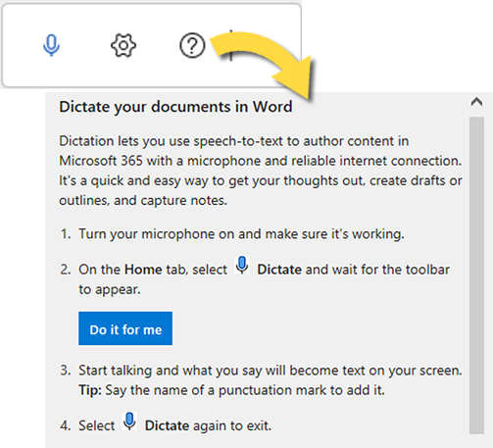Open dictation settings gear icon
This screenshot has height=448, width=493.
coord(123,45)
